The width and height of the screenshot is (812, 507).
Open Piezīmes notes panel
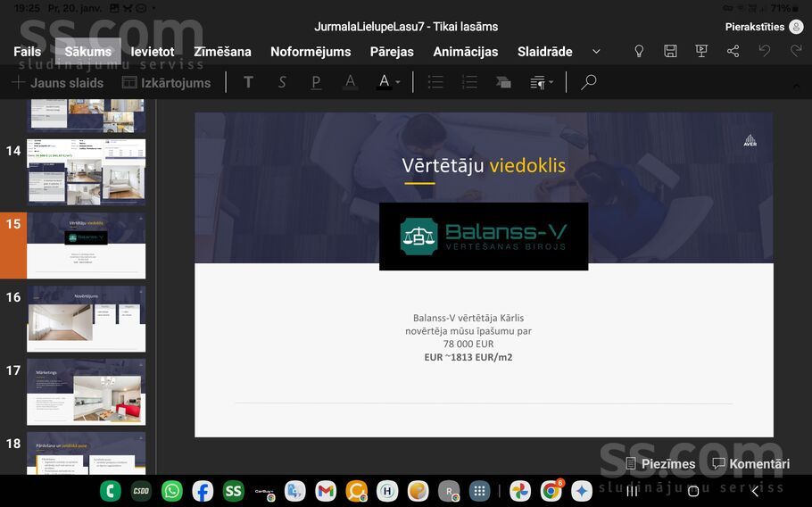coord(659,463)
